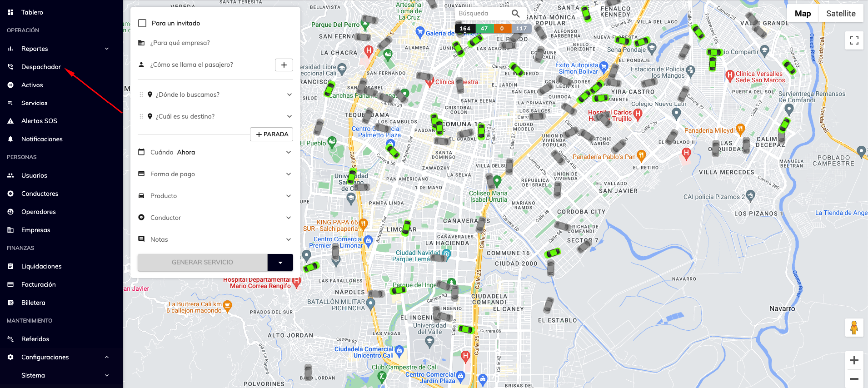Click the destination location pin icon
The width and height of the screenshot is (868, 388).
coord(150,116)
